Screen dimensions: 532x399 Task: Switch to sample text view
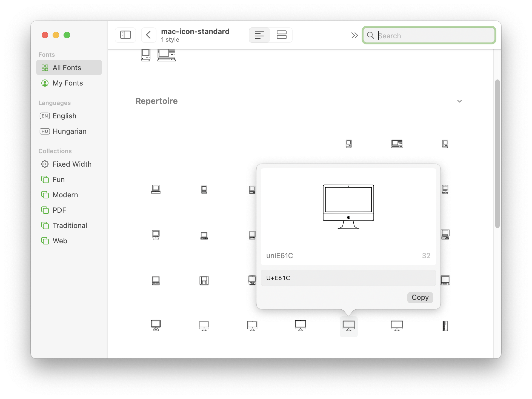259,35
